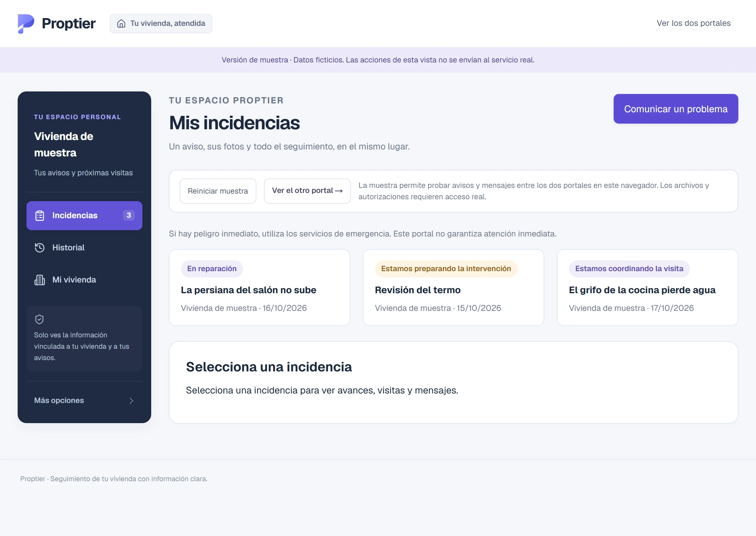Image resolution: width=756 pixels, height=536 pixels.
Task: Click the footer Proptier tagline text
Action: [114, 479]
